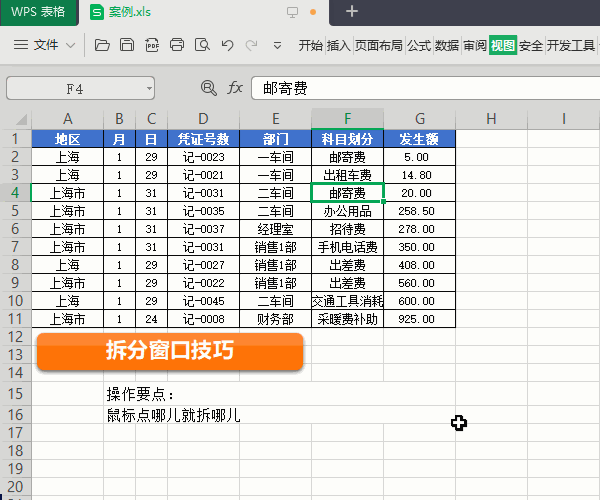
Task: Open Print Preview icon
Action: [202, 45]
